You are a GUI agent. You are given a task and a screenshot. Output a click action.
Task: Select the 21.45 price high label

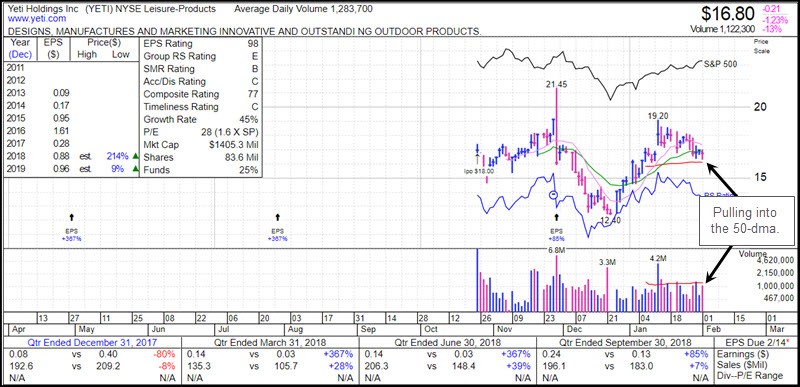click(557, 85)
